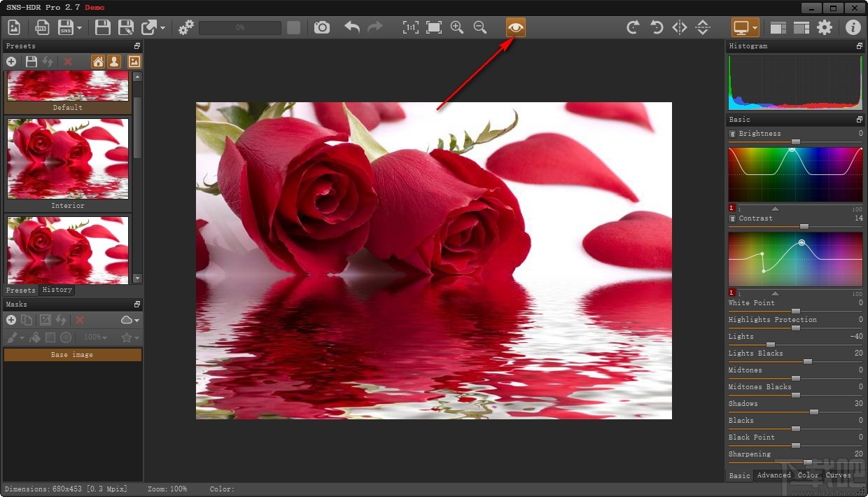Toggle the preview eye icon in toolbar
The width and height of the screenshot is (868, 497).
[x=516, y=27]
